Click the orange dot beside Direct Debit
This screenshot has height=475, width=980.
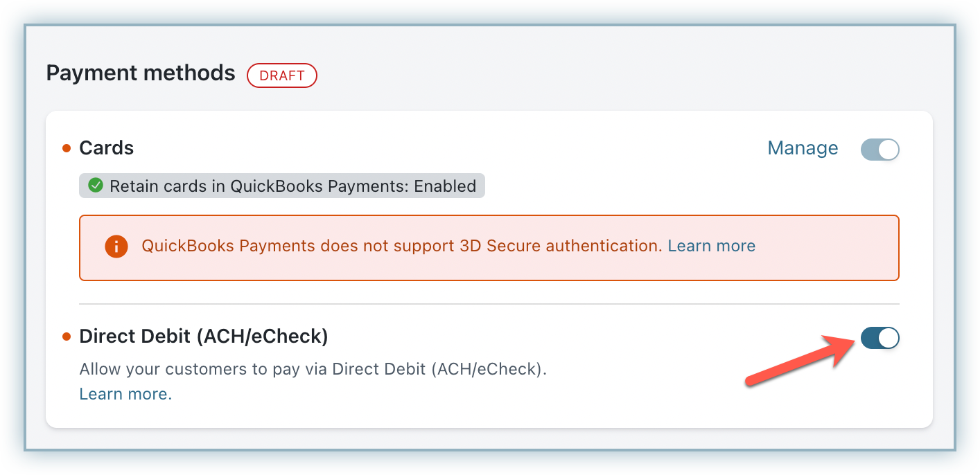pos(67,337)
